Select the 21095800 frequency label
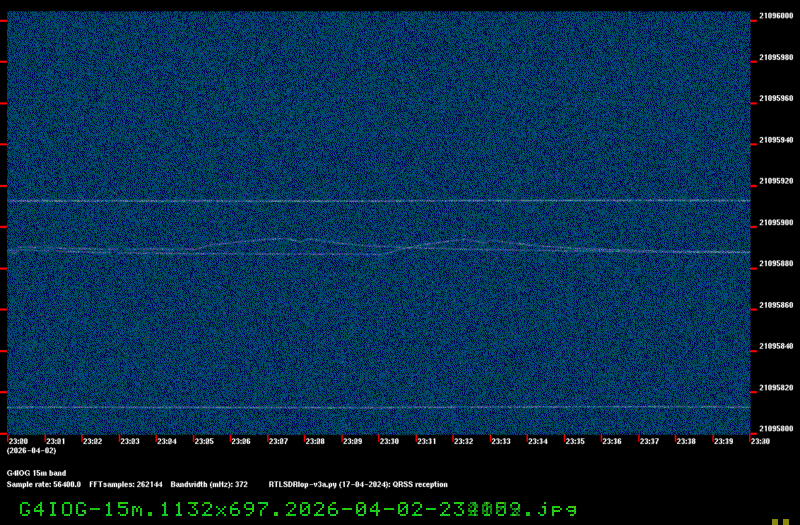Image resolution: width=800 pixels, height=525 pixels. pyautogui.click(x=776, y=428)
